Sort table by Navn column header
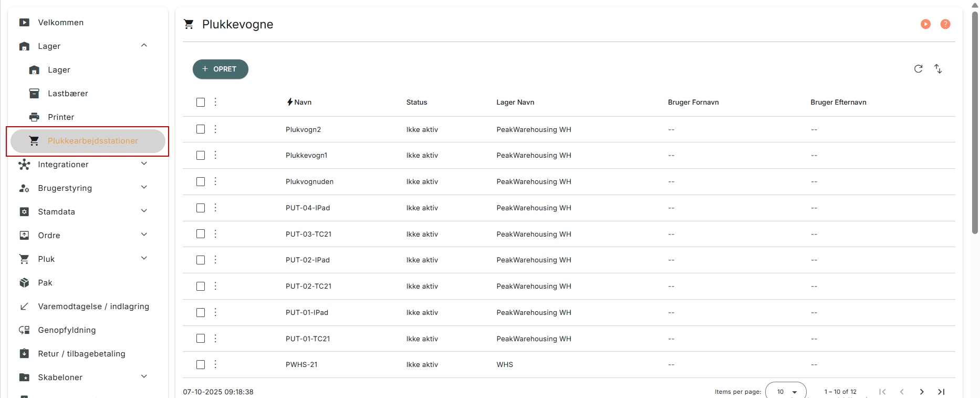The image size is (980, 398). point(303,103)
